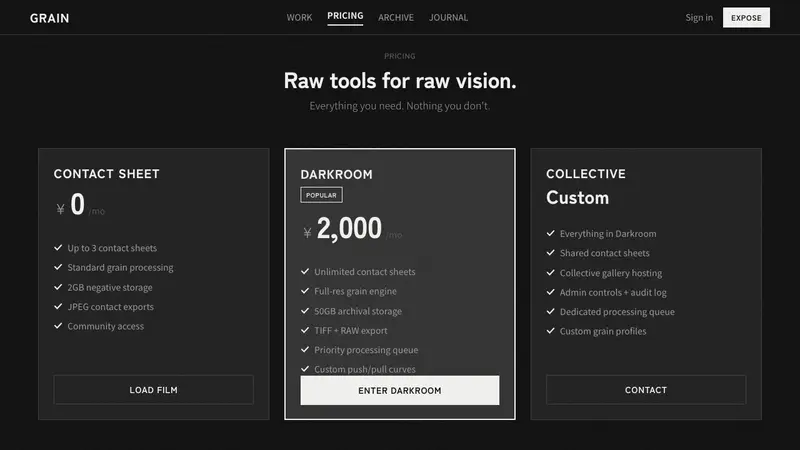Click 'Everything you need. Nothing you don't.' subtitle
The image size is (800, 450).
[399, 106]
